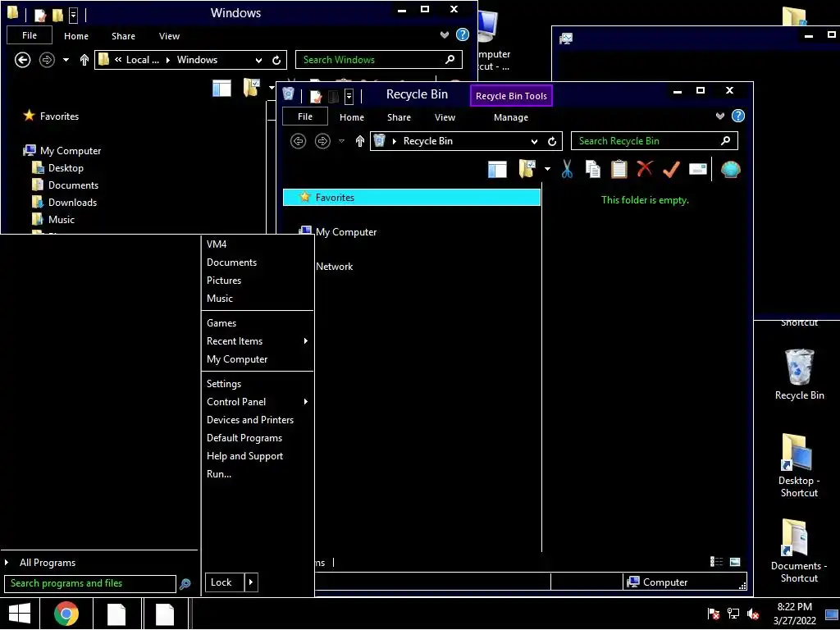Expand the Lock button arrow in Start menu
This screenshot has height=630, width=840.
[x=251, y=582]
